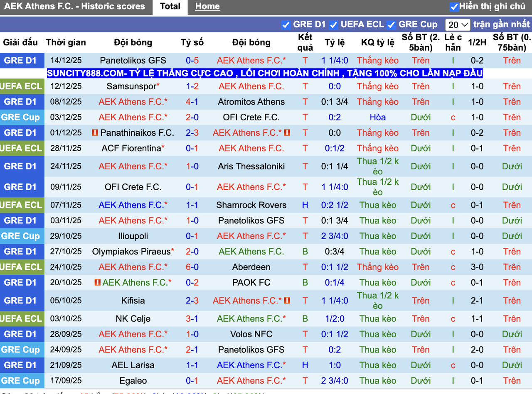
Task: Click the Giải đấu column header
Action: pos(20,42)
